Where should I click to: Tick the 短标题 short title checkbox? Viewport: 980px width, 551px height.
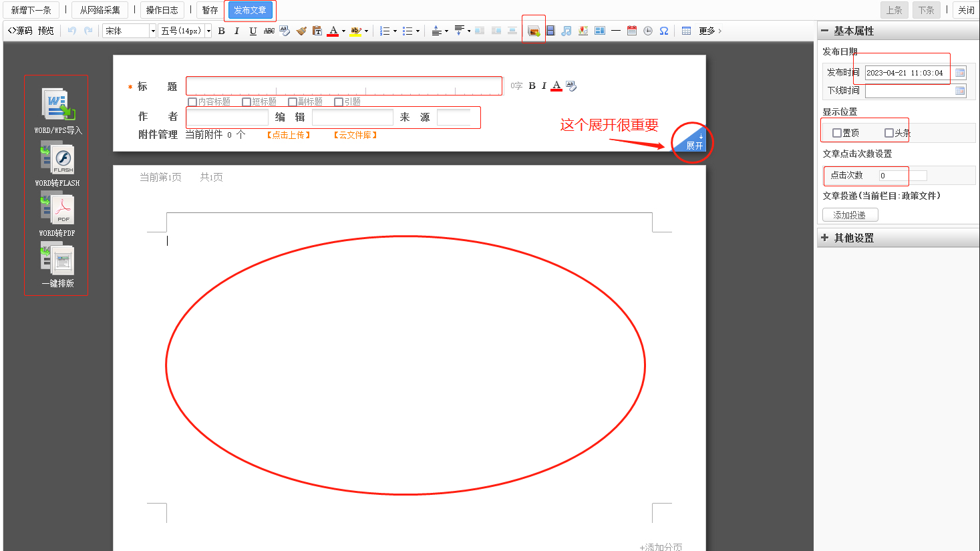pyautogui.click(x=247, y=102)
